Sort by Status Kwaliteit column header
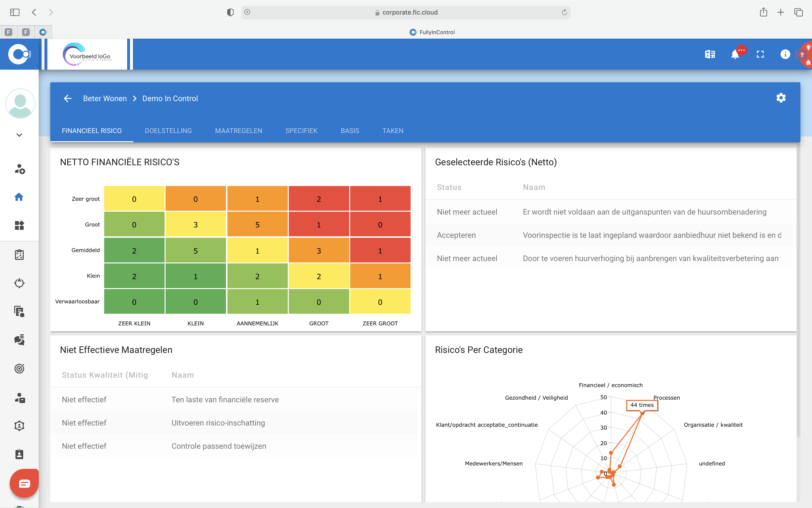The height and width of the screenshot is (508, 812). pos(105,375)
